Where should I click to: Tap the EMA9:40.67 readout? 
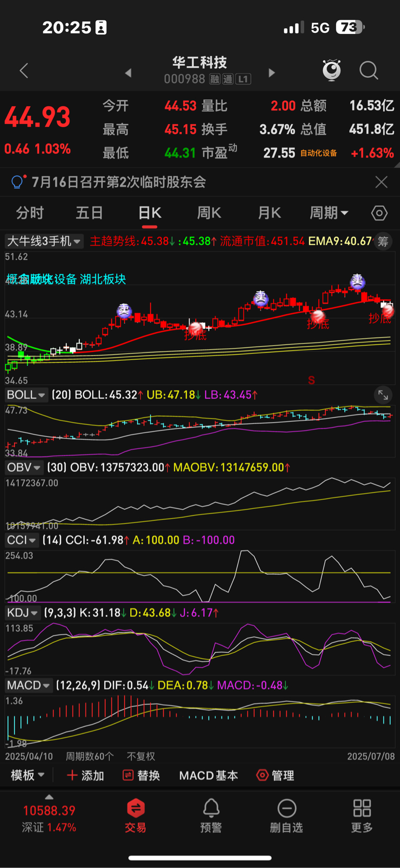[x=340, y=241]
